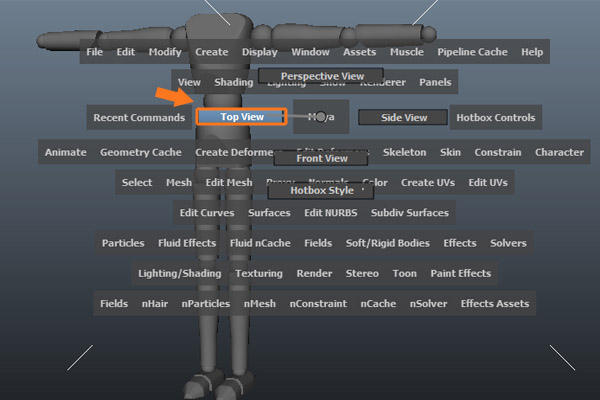Open the Stereo menu
Screen dimensions: 600x400
(x=362, y=273)
